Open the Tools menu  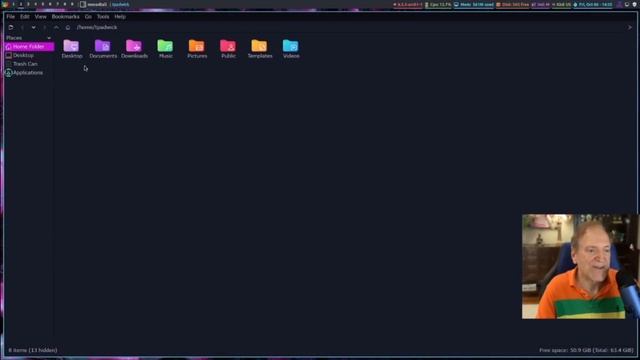coord(103,17)
